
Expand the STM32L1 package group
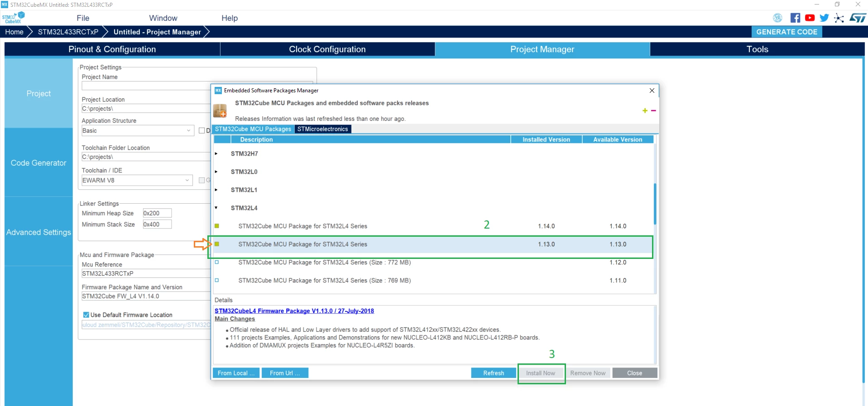pyautogui.click(x=216, y=190)
